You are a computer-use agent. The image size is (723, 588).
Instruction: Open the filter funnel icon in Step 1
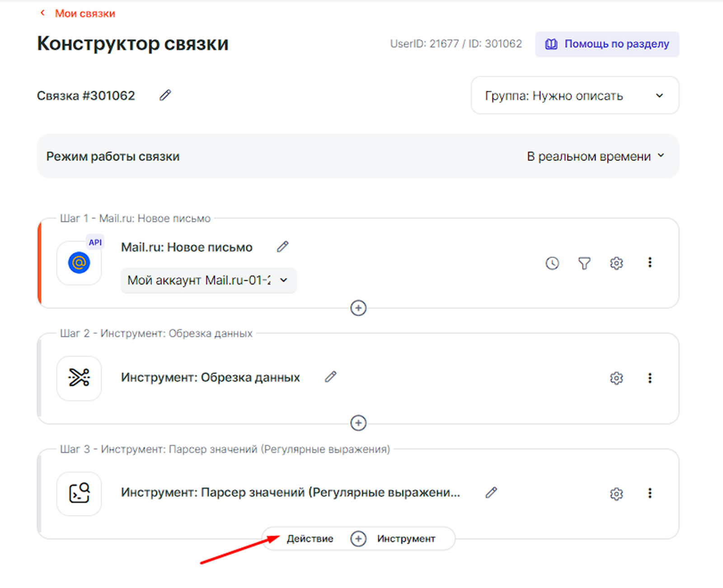(x=584, y=263)
